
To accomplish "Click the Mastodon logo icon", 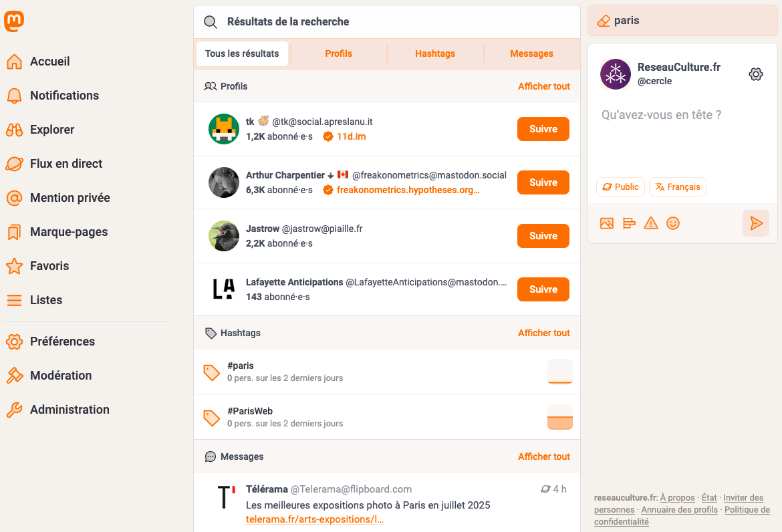I will pos(14,21).
